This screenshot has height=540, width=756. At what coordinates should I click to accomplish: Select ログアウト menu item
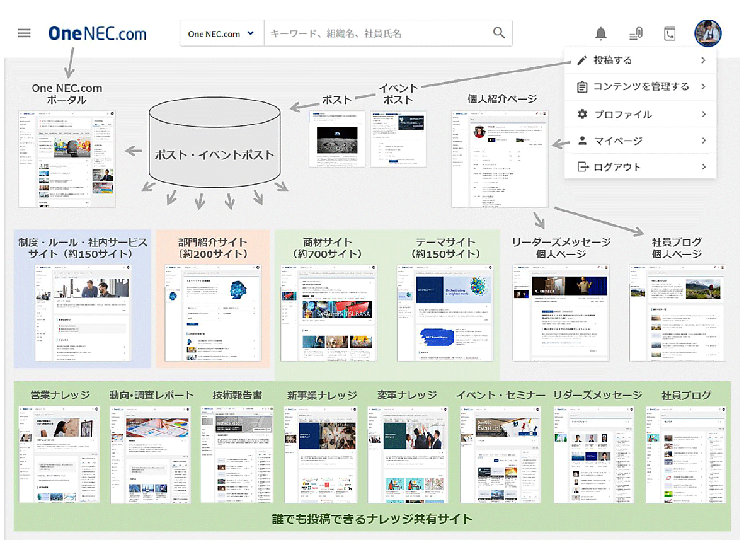tap(640, 167)
